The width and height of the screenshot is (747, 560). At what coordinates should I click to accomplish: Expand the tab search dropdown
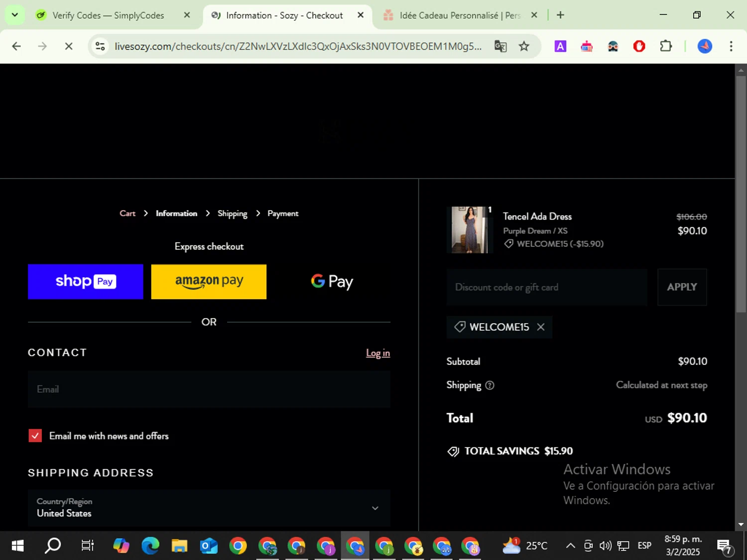(x=14, y=15)
